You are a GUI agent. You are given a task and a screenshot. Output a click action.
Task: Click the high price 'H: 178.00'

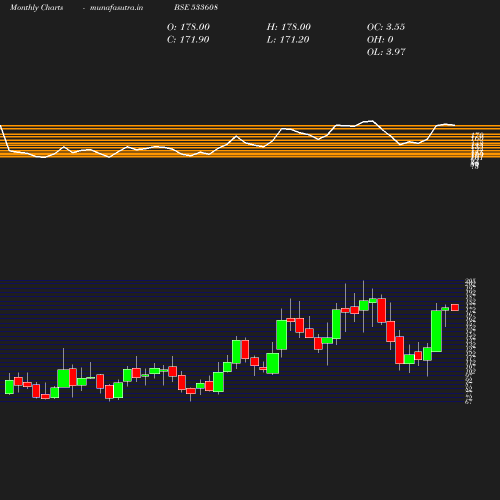tap(289, 27)
